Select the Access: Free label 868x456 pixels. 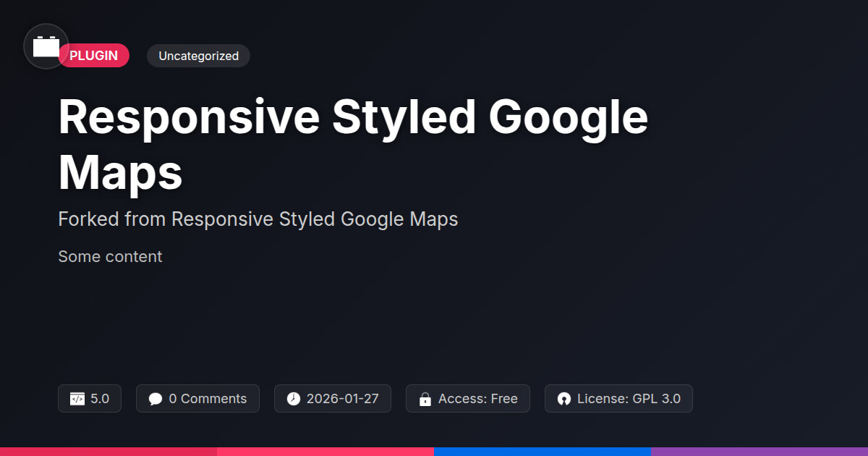click(477, 399)
